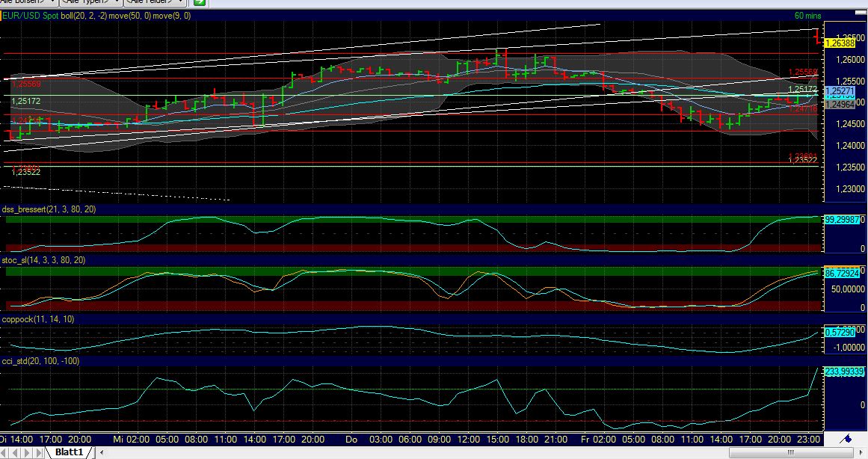Click price axis label 1,26000

coord(851,60)
